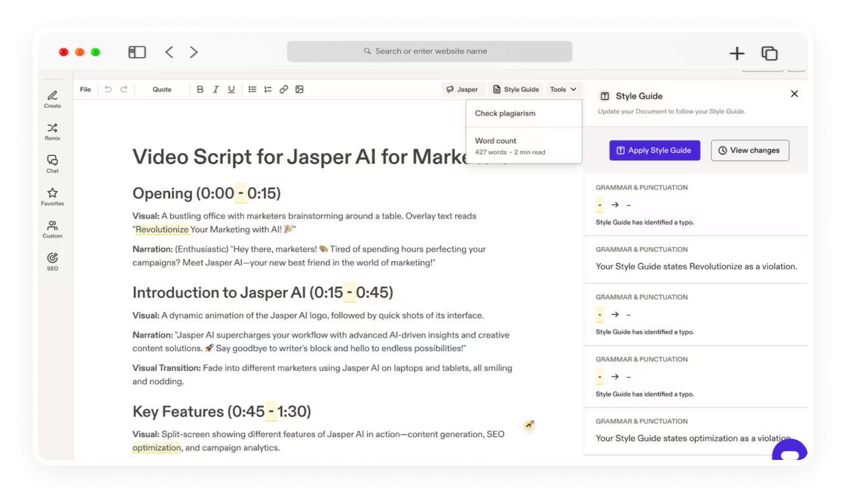
Task: Click the View changes button
Action: [x=750, y=150]
